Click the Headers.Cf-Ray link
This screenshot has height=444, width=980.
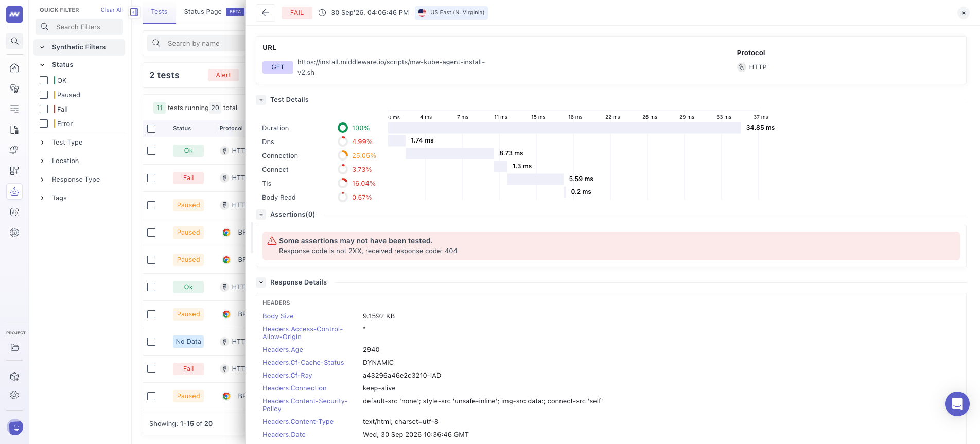coord(287,376)
